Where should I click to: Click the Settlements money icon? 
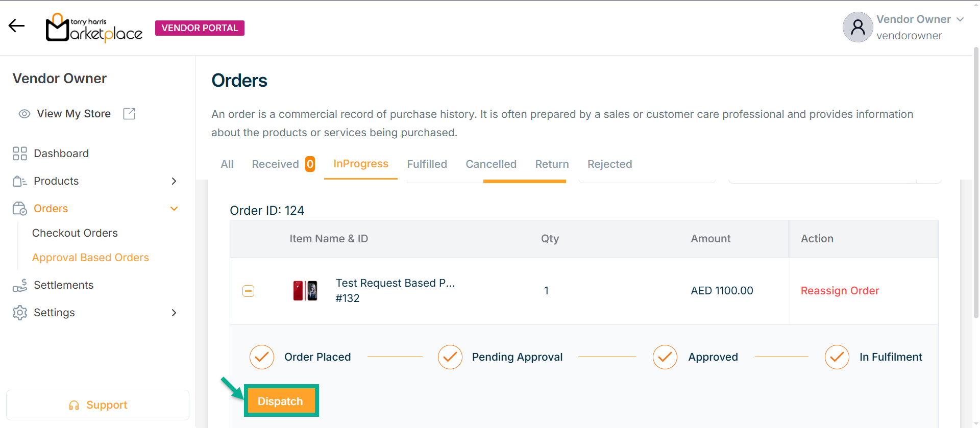click(x=19, y=285)
